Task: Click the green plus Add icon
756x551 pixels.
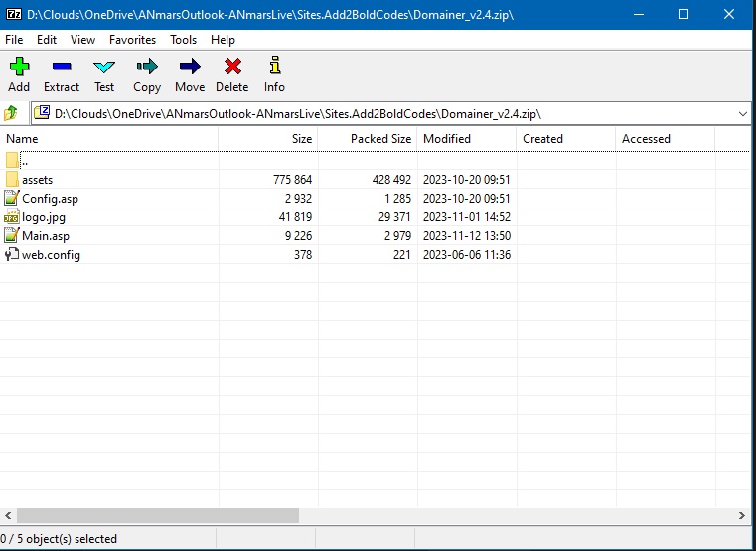Action: point(19,68)
